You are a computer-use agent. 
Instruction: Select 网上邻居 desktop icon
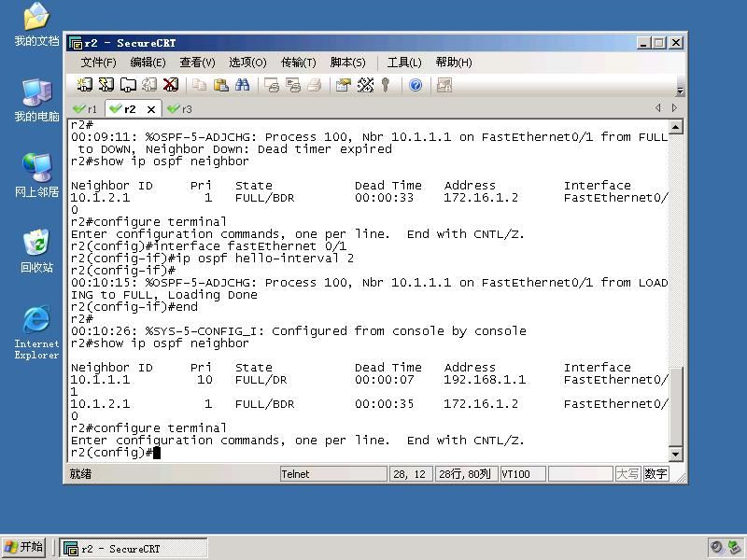tap(36, 175)
